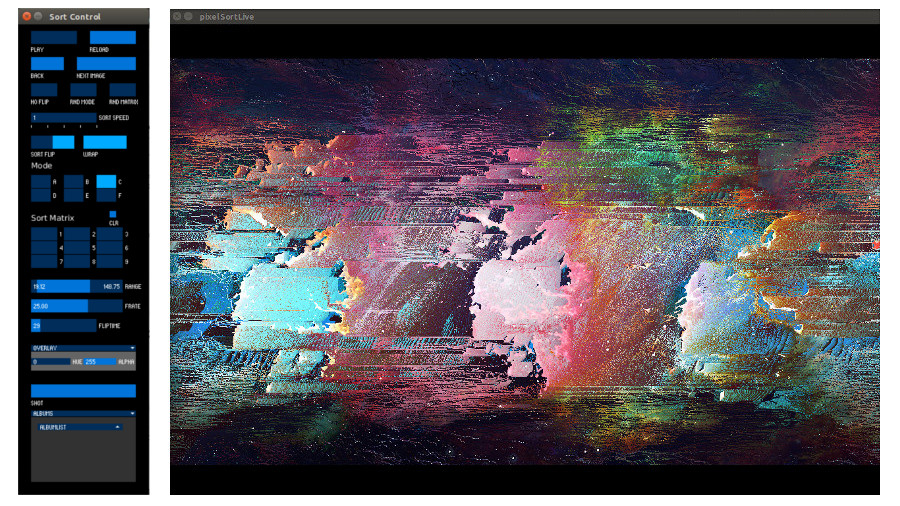Adjust the SORT SPEED slider
The height and width of the screenshot is (506, 900).
64,118
